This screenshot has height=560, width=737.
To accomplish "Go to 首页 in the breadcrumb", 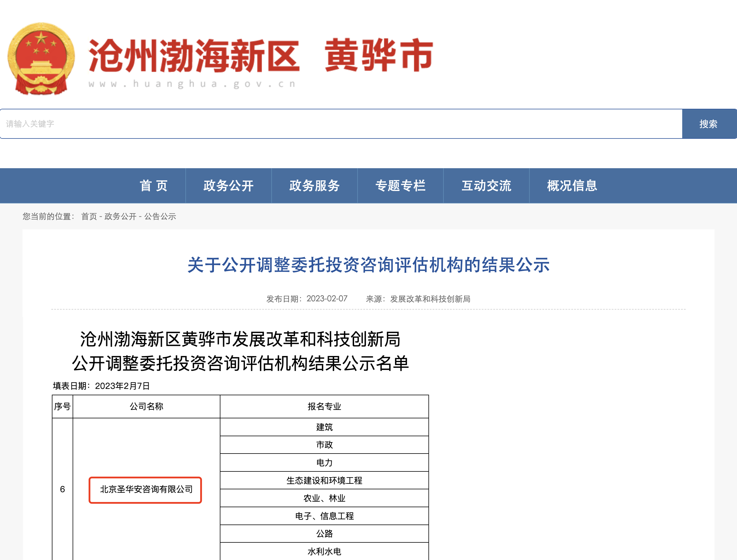I will coord(89,217).
